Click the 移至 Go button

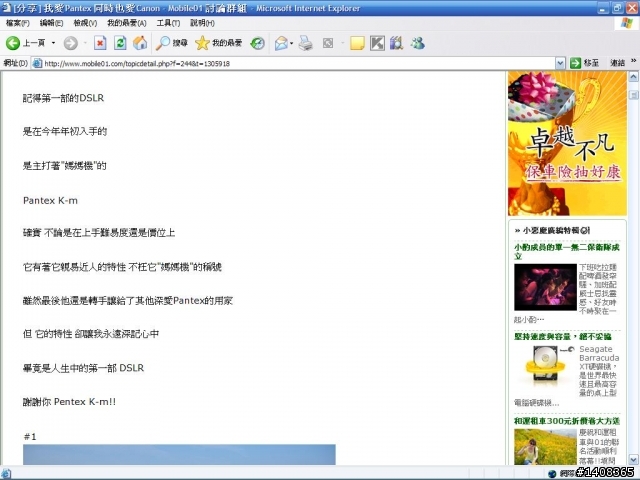tap(584, 63)
